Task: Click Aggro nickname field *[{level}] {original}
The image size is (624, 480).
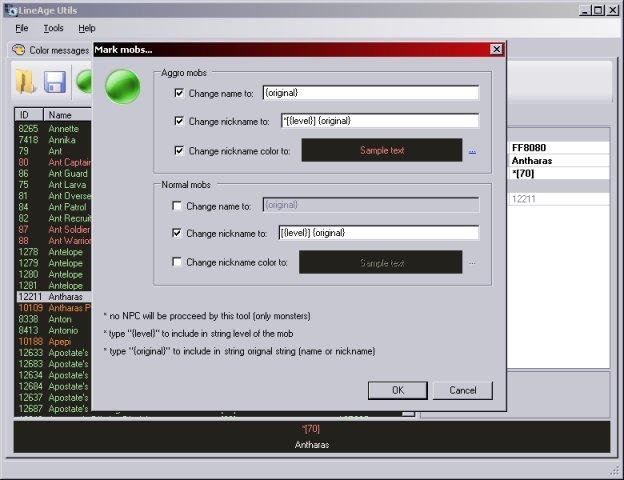Action: 380,121
